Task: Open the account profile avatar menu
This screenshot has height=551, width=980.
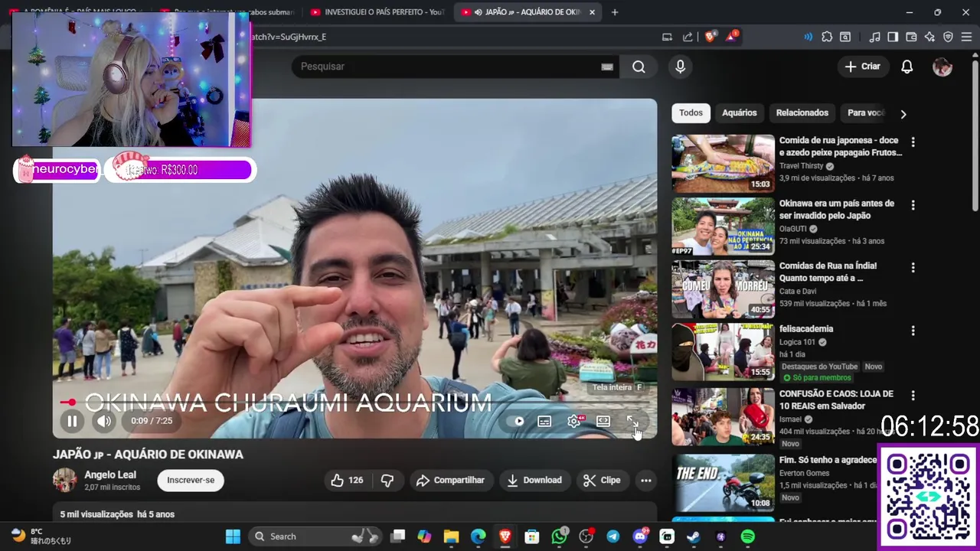Action: pos(942,67)
